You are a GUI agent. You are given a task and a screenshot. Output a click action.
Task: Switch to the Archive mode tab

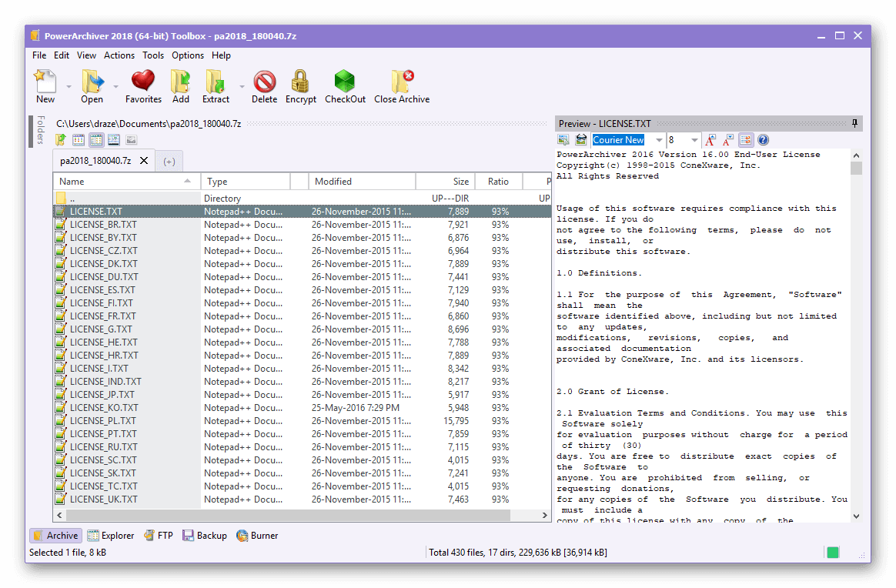click(56, 536)
